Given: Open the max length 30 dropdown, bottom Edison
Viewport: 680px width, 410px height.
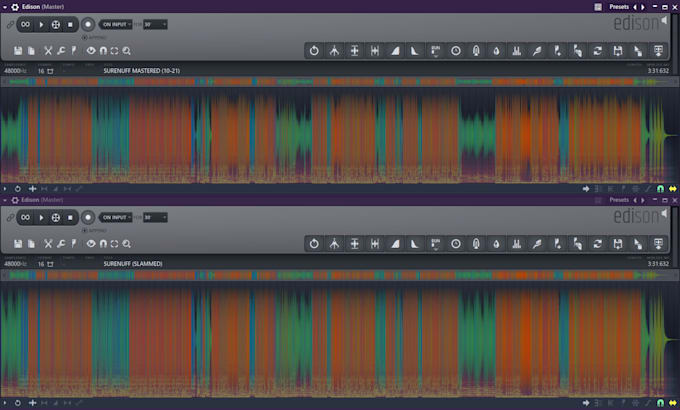Looking at the screenshot, I should point(155,217).
